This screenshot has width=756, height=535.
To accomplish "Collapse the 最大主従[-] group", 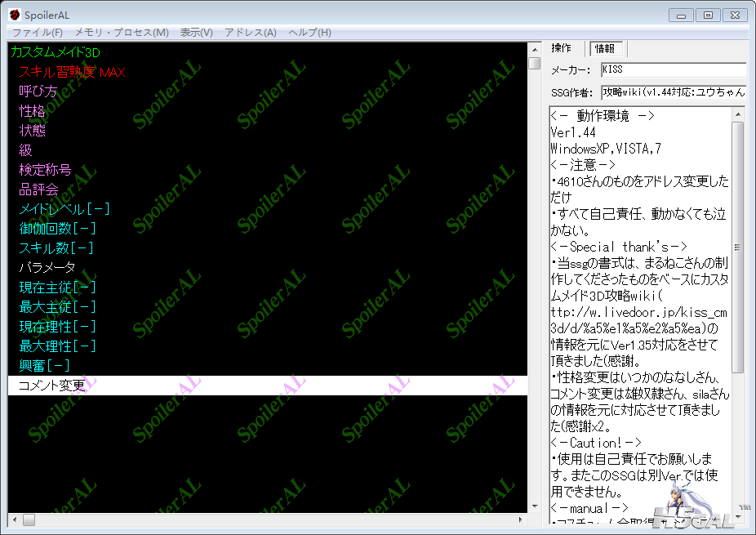I will point(57,307).
